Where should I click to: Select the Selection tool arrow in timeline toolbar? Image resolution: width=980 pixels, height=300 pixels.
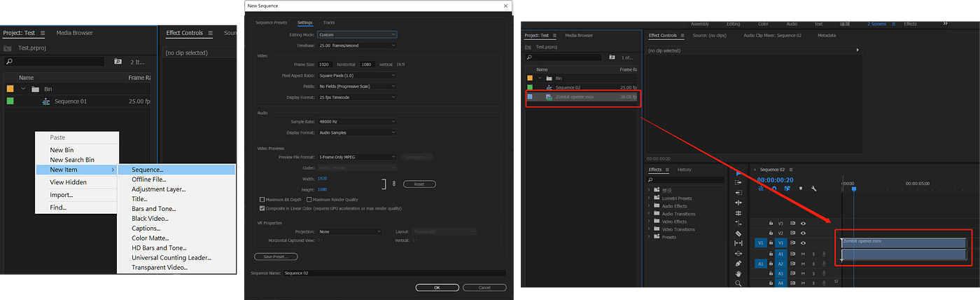click(x=738, y=173)
